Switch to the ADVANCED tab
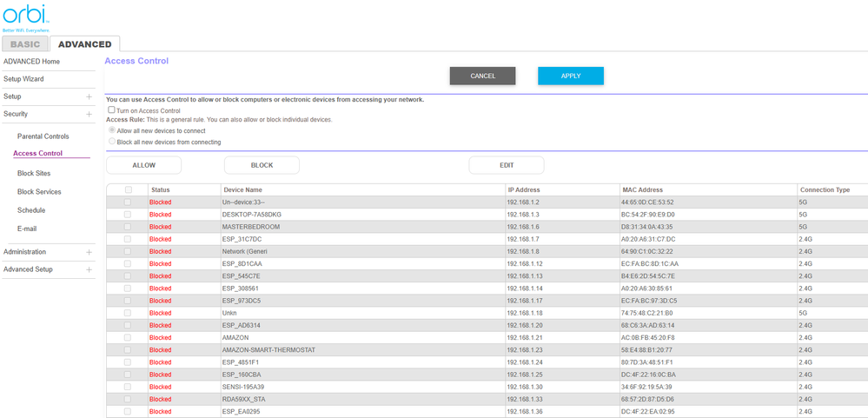868x418 pixels. click(x=84, y=44)
